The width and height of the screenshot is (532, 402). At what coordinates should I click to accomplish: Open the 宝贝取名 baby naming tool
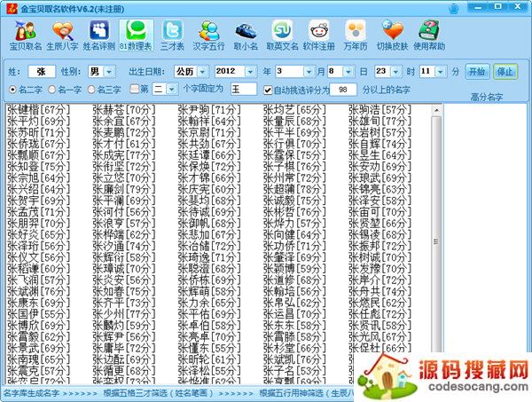pos(26,35)
